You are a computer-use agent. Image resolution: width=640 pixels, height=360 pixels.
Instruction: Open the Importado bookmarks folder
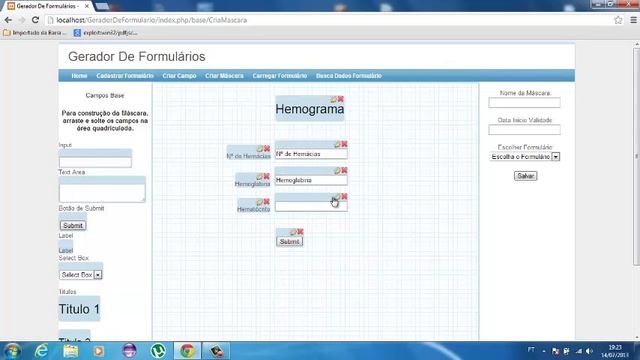tap(35, 33)
